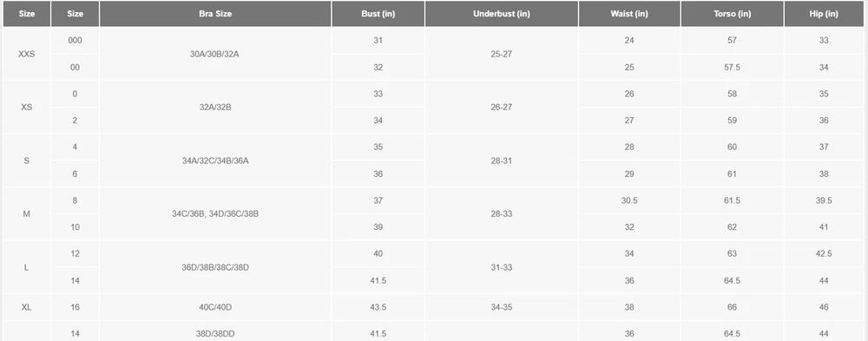Click the 57.5 torso value
Viewport: 868px width, 341px height.
coord(733,68)
